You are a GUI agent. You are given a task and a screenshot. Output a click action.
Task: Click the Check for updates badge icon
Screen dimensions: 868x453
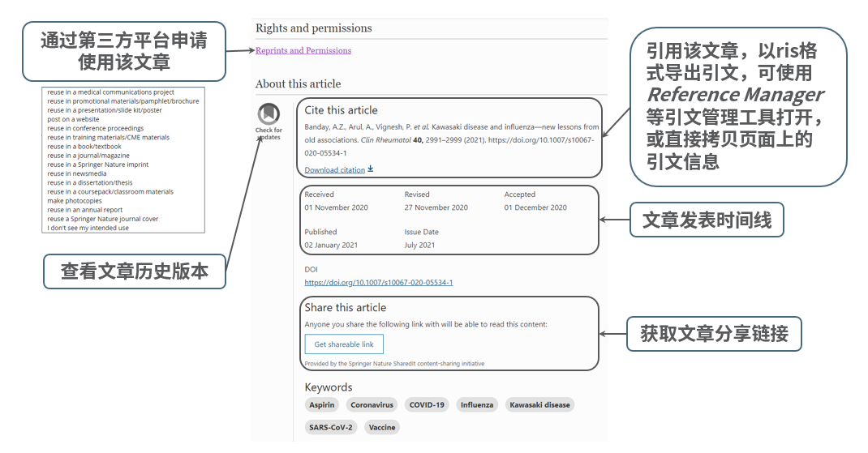pyautogui.click(x=269, y=114)
